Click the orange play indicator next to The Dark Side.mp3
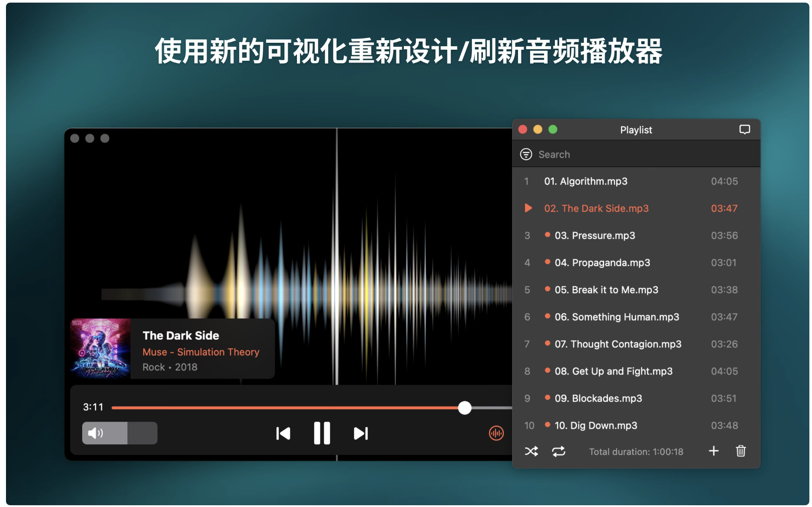 click(x=528, y=208)
